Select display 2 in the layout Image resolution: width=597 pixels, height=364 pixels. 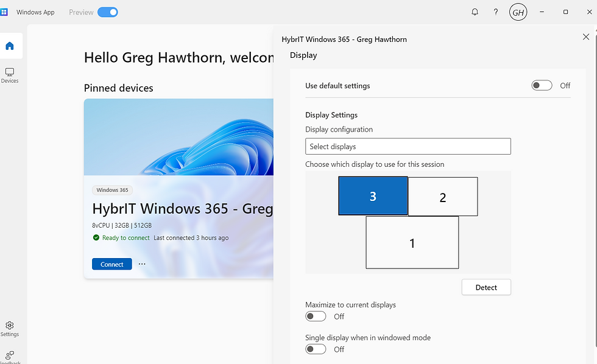point(443,197)
